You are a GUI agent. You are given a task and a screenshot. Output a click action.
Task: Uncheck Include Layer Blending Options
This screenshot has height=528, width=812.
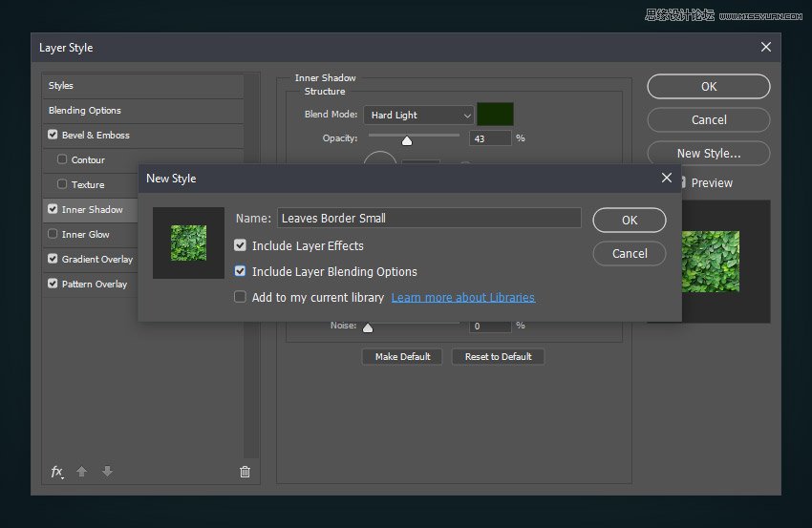pyautogui.click(x=241, y=271)
